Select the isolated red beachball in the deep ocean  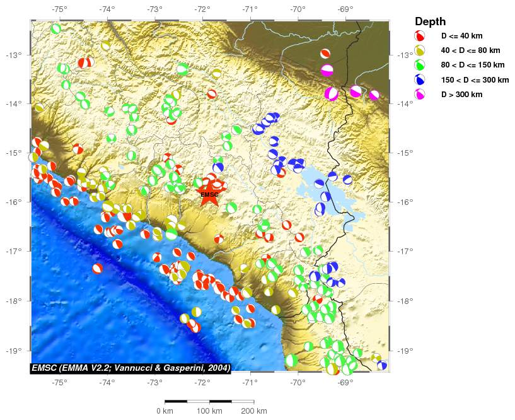click(x=97, y=268)
